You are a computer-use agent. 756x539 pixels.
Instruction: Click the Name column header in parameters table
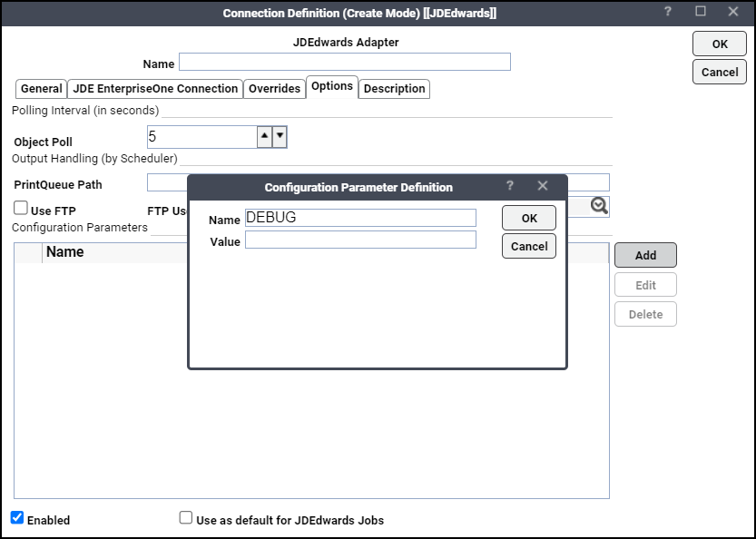(65, 251)
